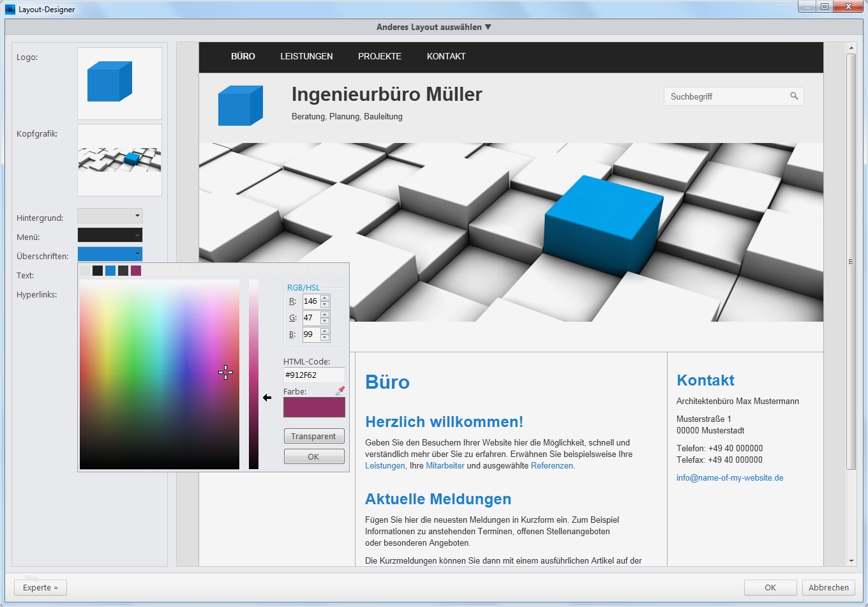Image resolution: width=868 pixels, height=607 pixels.
Task: Click the Transparent button
Action: [314, 436]
